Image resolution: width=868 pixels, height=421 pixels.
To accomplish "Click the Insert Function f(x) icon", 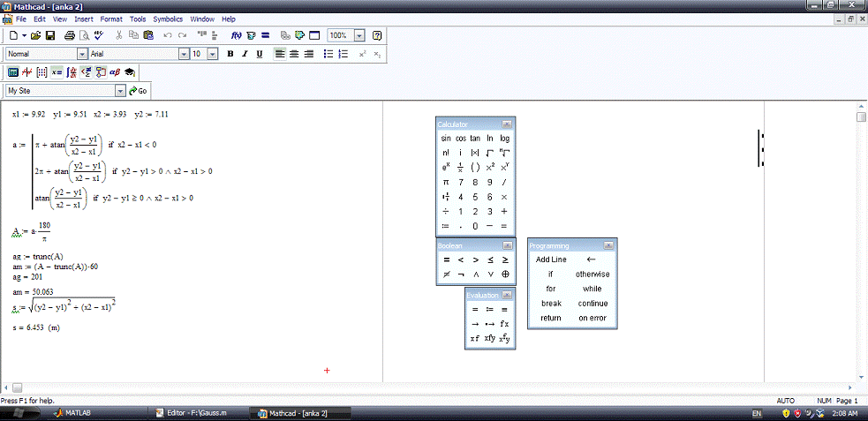I will point(236,36).
